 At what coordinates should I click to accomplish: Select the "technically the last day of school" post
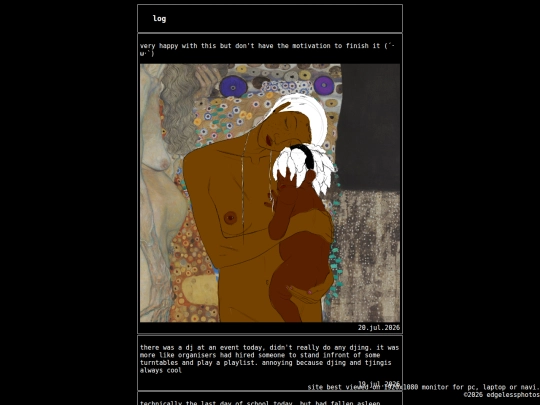coord(260,402)
